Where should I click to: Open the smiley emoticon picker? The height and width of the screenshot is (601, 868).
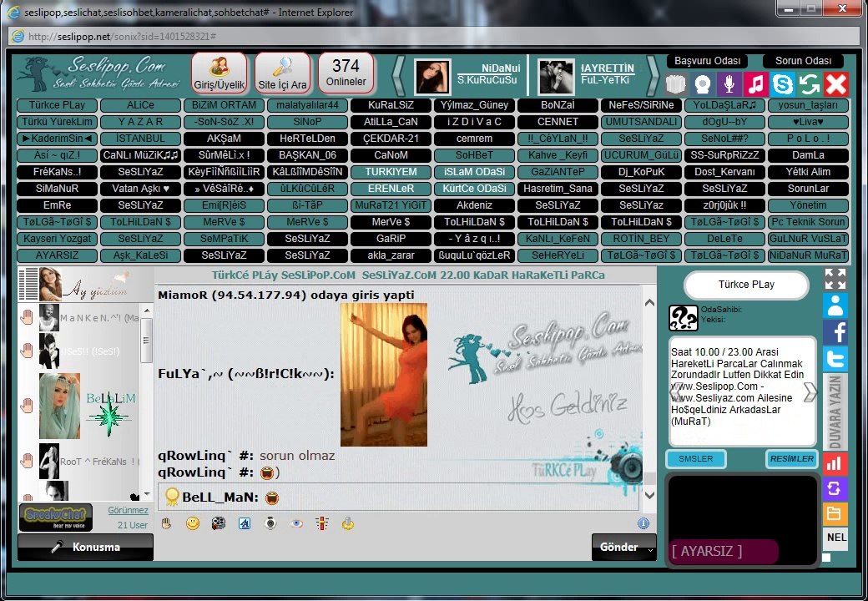click(193, 523)
